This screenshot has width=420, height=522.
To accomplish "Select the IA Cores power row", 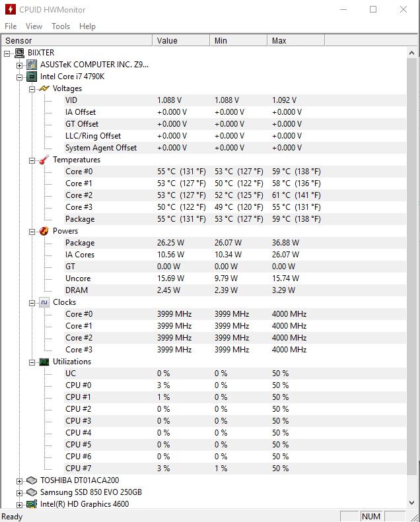I will pyautogui.click(x=235, y=255).
